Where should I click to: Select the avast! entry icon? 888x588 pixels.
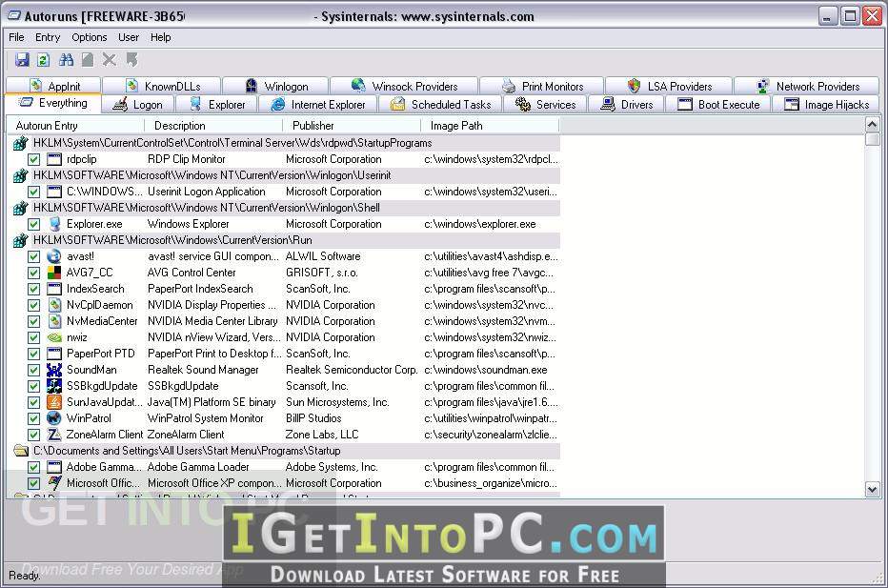coord(53,256)
